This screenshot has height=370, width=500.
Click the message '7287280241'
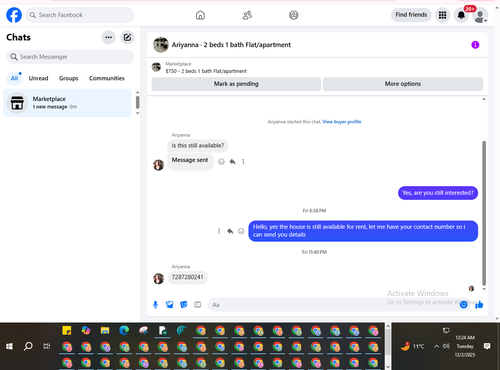188,277
